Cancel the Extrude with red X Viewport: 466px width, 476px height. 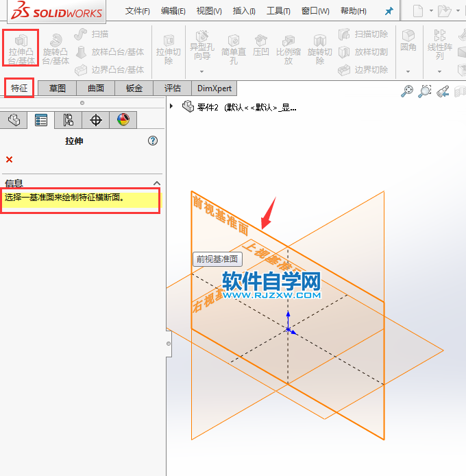(9, 159)
